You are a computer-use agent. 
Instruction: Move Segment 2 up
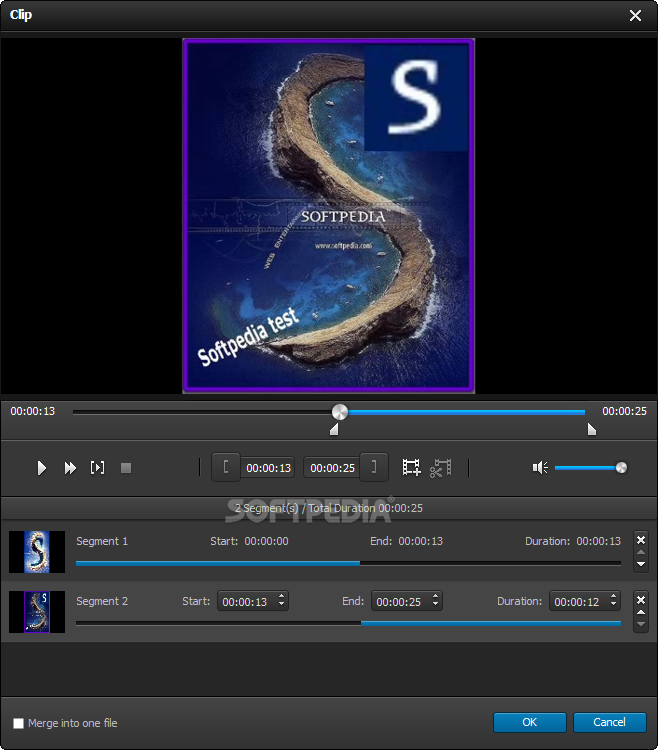click(641, 612)
